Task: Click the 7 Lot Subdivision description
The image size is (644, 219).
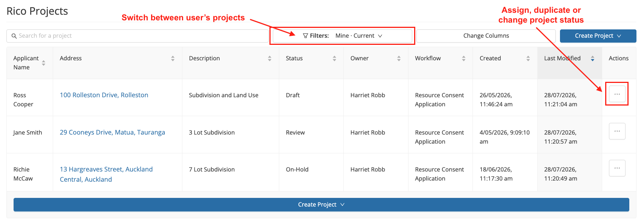Action: pyautogui.click(x=212, y=170)
